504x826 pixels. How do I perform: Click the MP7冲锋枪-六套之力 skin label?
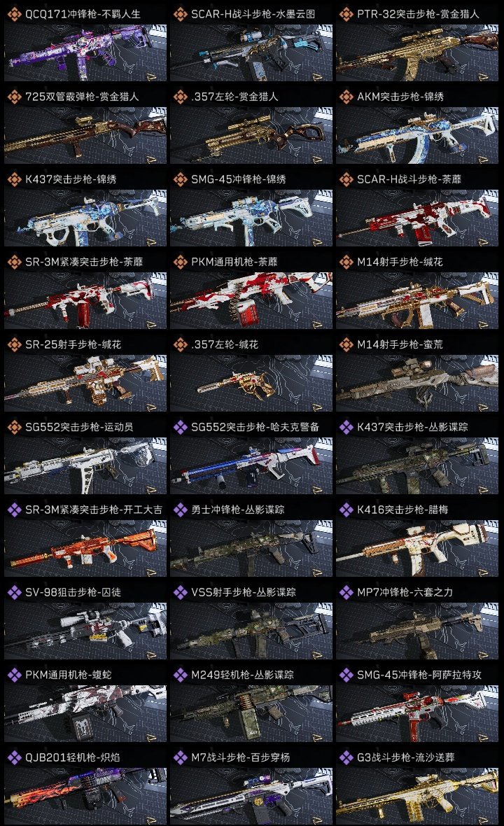point(405,592)
